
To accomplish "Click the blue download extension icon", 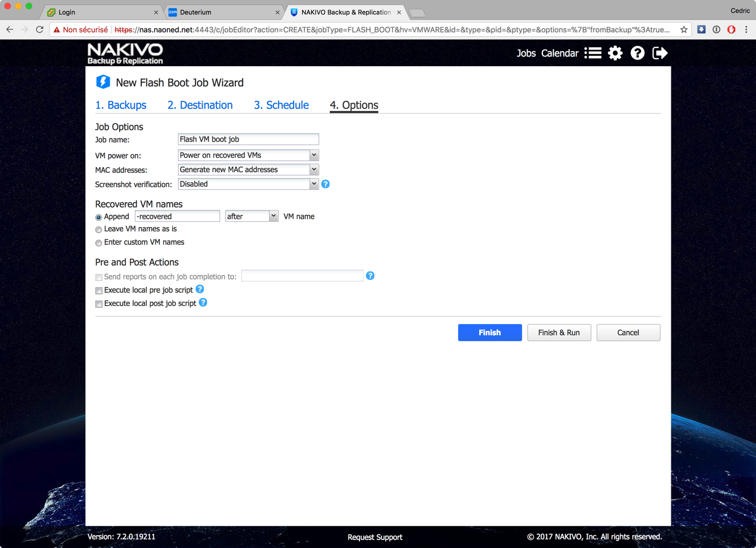I will 702,30.
